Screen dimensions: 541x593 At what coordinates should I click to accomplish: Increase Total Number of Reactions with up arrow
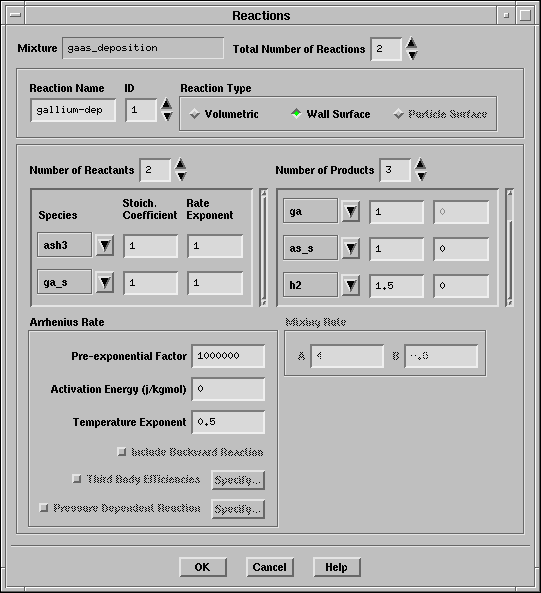click(x=411, y=43)
